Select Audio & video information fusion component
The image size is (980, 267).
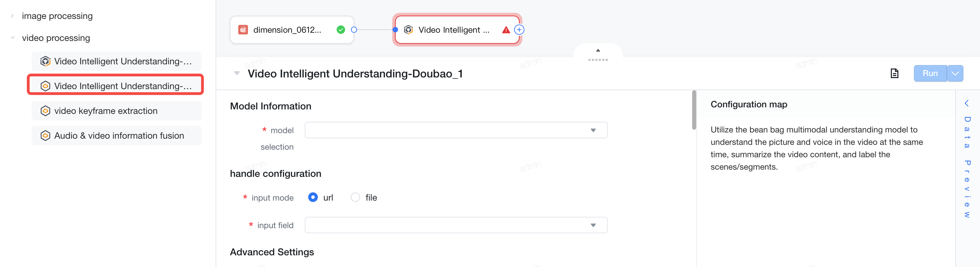(x=116, y=136)
